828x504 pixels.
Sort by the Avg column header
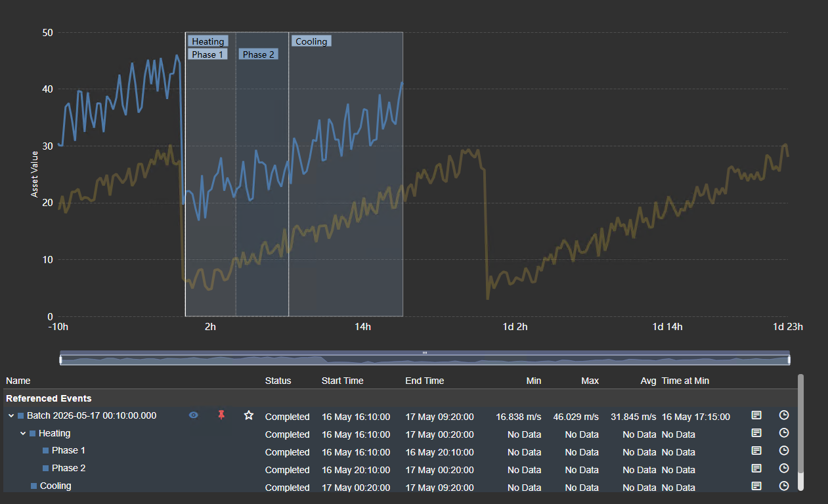tap(648, 381)
